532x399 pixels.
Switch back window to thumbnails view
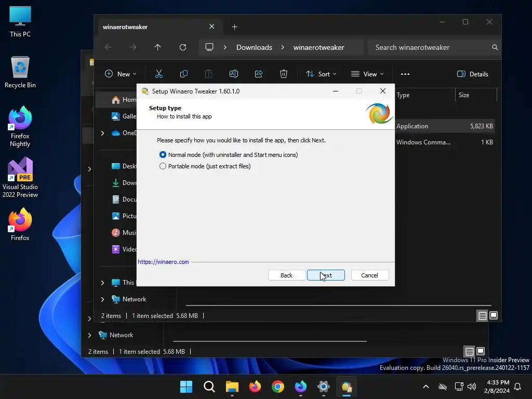point(481,351)
